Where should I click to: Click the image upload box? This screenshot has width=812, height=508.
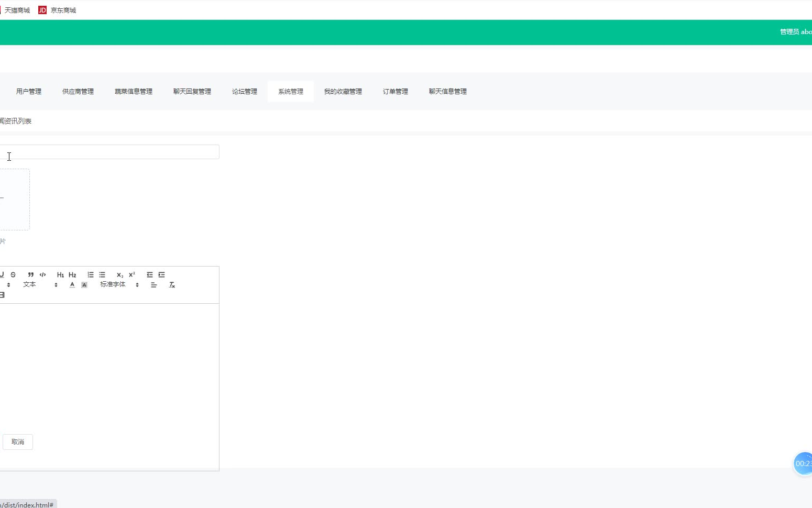(14, 200)
